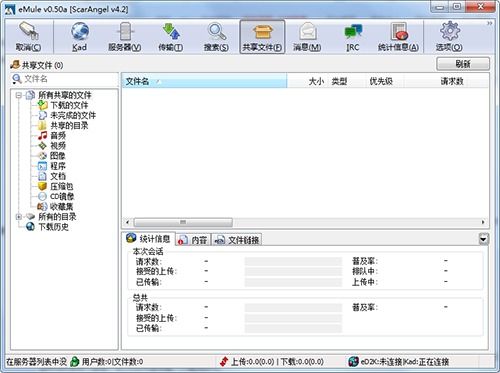Screen dimensions: 500x373
Task: Select 未完成的文件 tree item
Action: pyautogui.click(x=73, y=115)
